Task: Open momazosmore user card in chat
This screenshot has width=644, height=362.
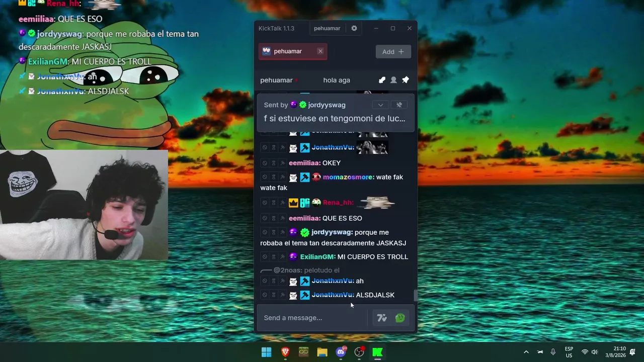Action: [348, 177]
